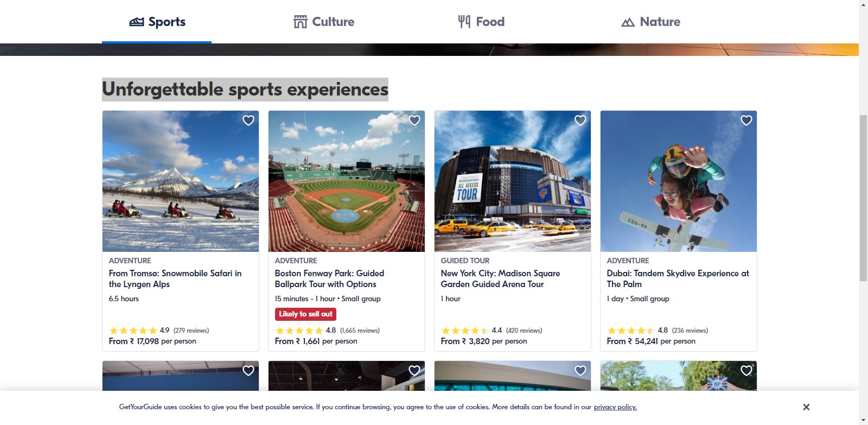Toggle wishlist heart on Boston Fenway Park tour

414,120
